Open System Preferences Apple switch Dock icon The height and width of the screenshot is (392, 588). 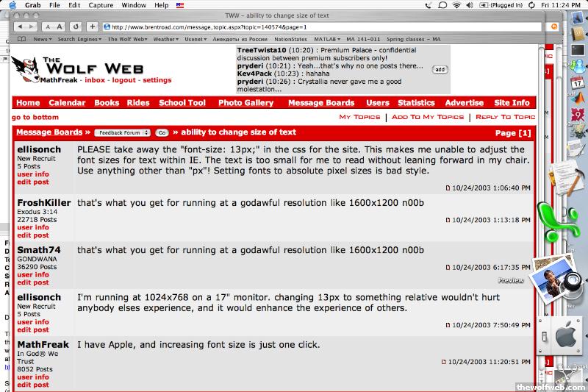[560, 335]
